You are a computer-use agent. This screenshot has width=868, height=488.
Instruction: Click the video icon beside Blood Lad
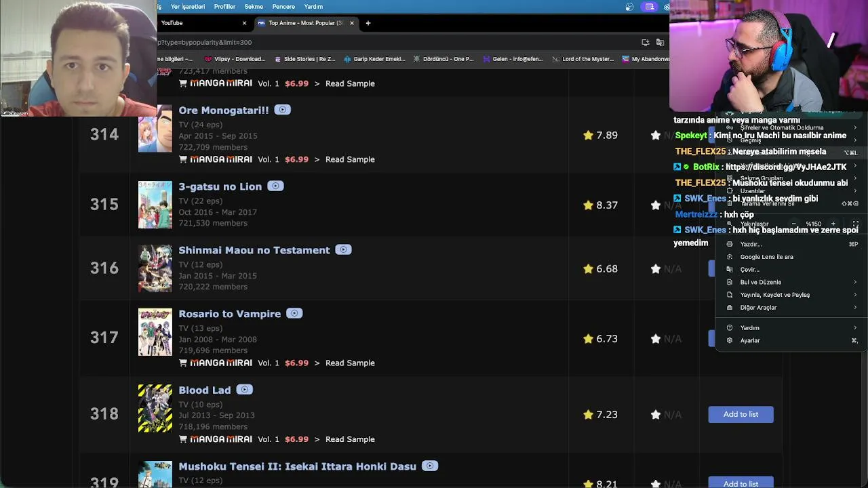[x=245, y=389]
